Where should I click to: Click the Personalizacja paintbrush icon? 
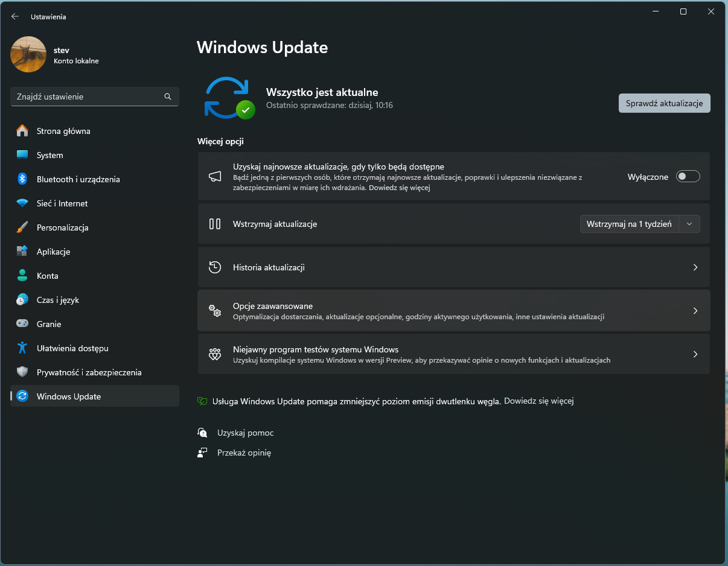[22, 227]
